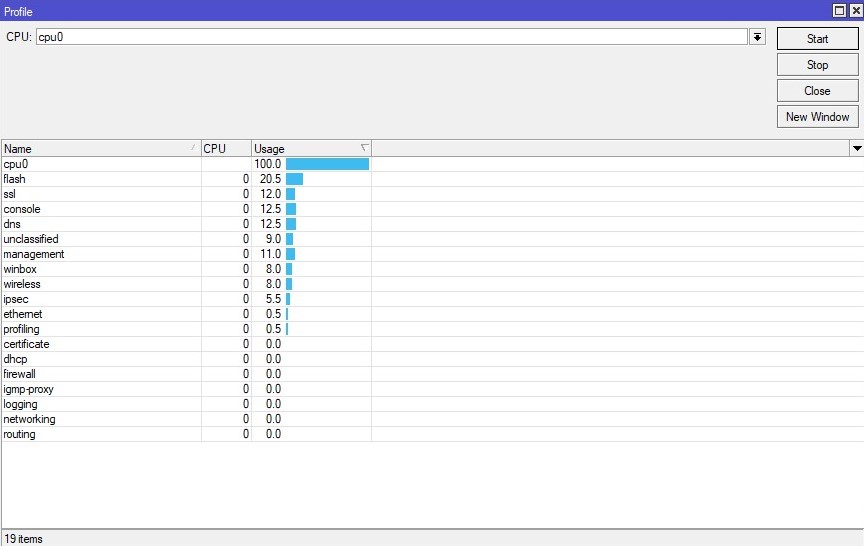Click the flash usage bar

[x=294, y=179]
